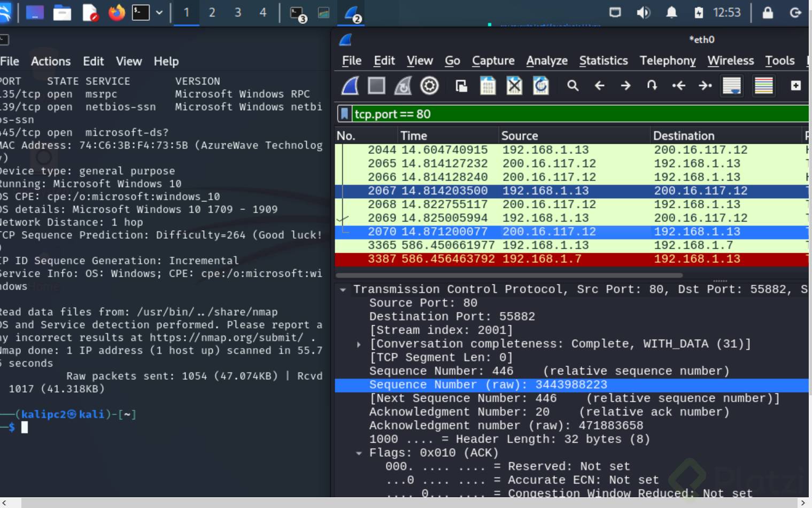The width and height of the screenshot is (812, 508).
Task: Click the packet list horizontal scrollbar
Action: [509, 276]
